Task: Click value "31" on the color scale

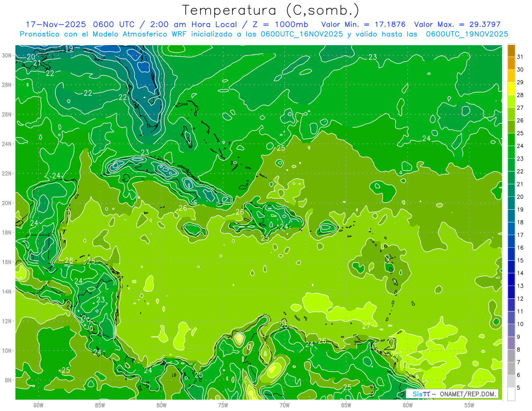Action: pos(520,57)
